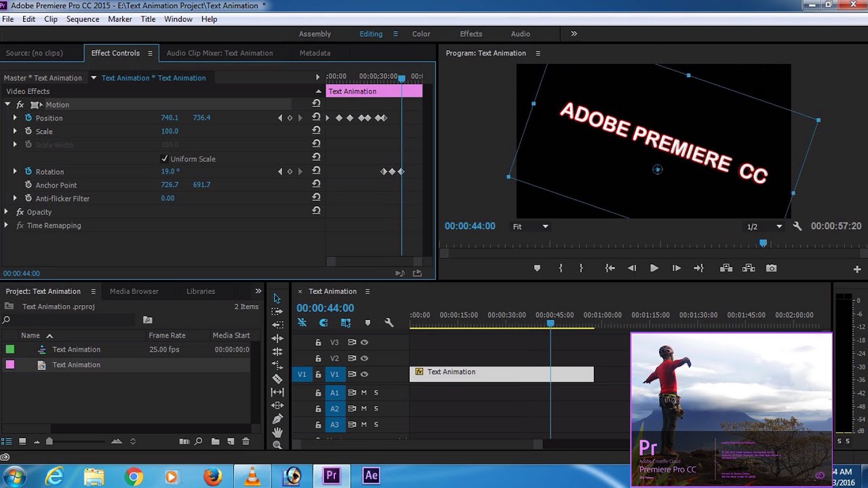Hide track V3 with its eye icon
The width and height of the screenshot is (868, 488).
pos(364,342)
